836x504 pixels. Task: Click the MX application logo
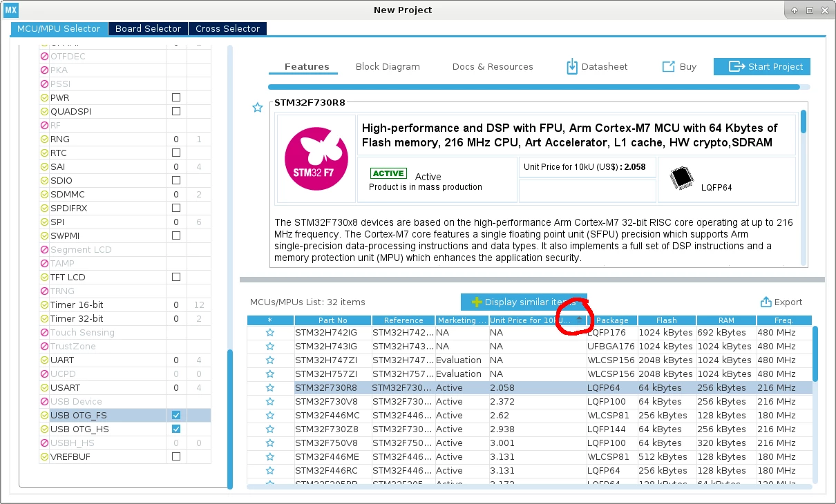tap(11, 10)
